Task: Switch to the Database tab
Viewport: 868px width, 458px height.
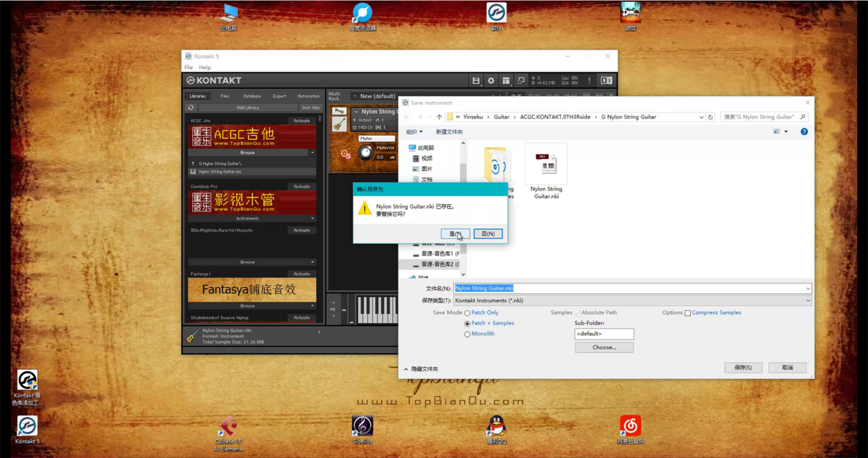Action: click(252, 96)
